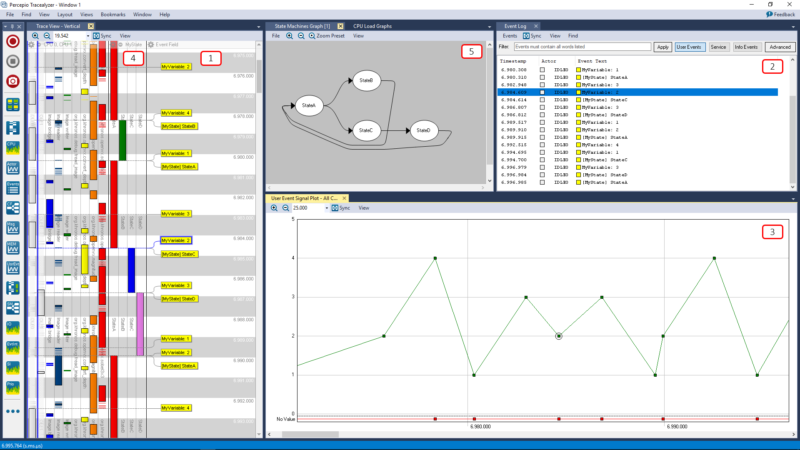Zoom in on the Trace View
Image resolution: width=800 pixels, height=450 pixels.
pyautogui.click(x=35, y=36)
